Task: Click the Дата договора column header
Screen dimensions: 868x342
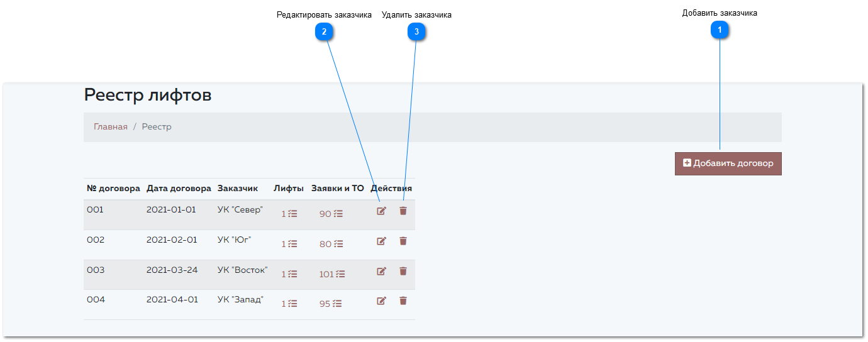Action: click(x=179, y=188)
